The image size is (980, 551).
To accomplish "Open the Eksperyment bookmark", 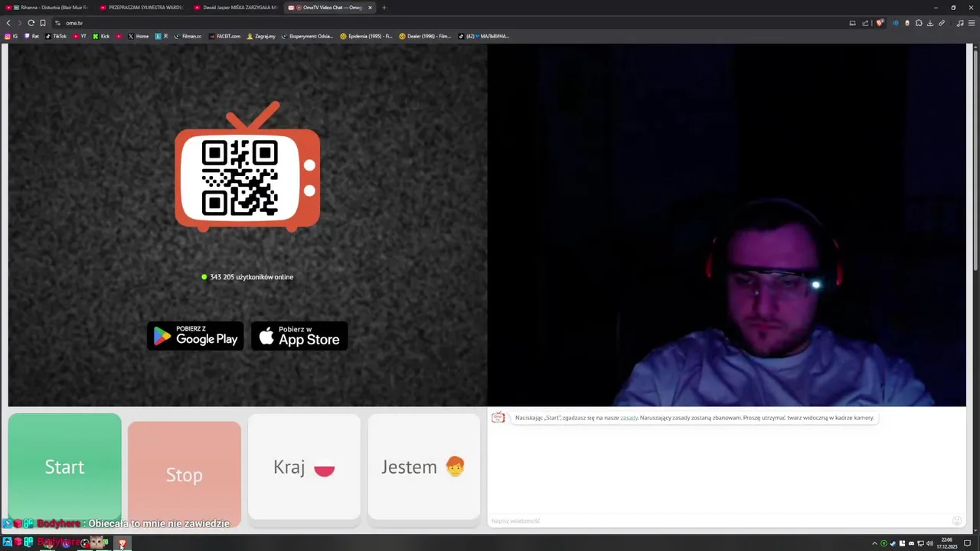I will 308,36.
